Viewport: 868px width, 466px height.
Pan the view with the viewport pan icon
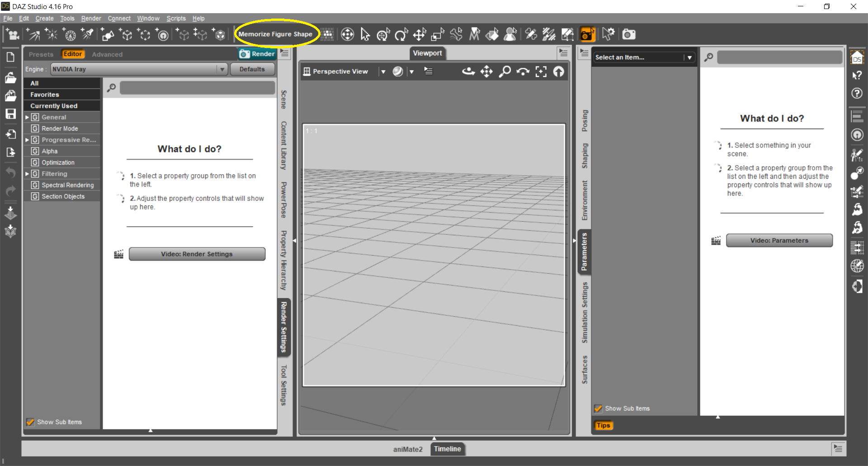pyautogui.click(x=486, y=71)
